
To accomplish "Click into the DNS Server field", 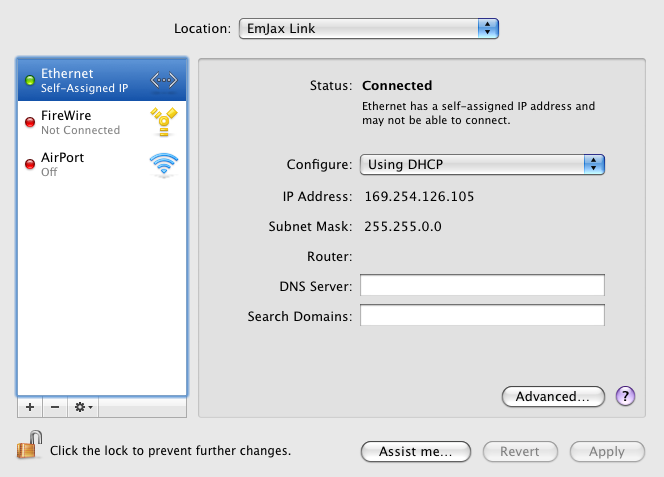I will 482,285.
